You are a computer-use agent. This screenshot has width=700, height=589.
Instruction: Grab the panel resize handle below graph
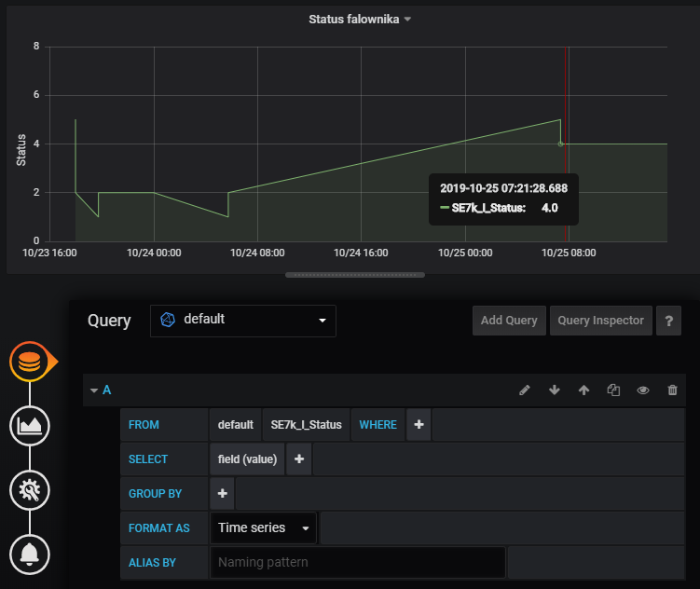pos(355,275)
